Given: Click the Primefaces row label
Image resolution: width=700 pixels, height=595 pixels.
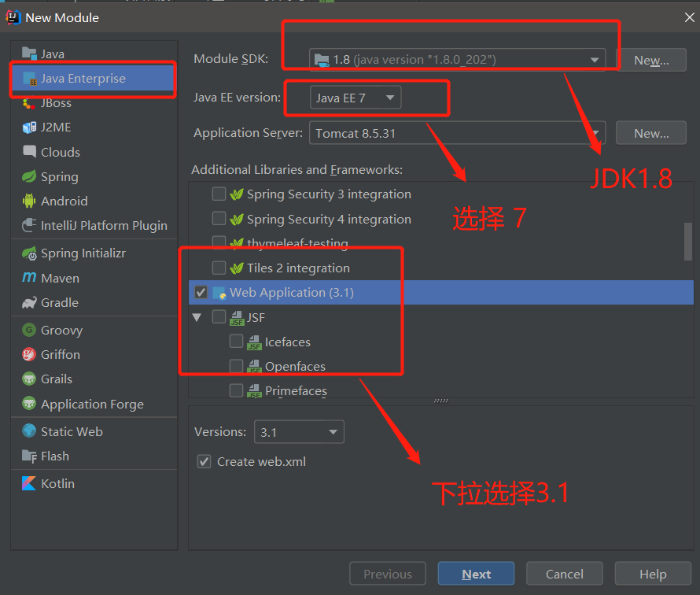Looking at the screenshot, I should coord(296,391).
